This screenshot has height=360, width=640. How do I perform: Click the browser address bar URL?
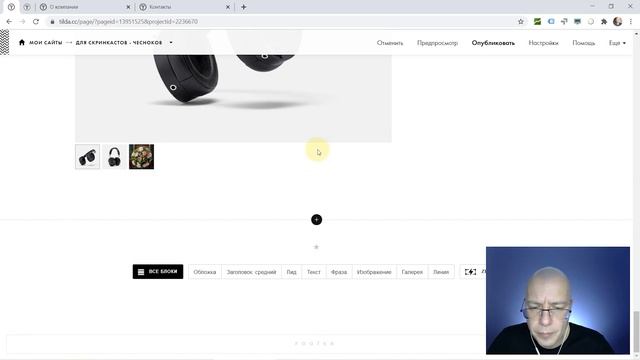(x=128, y=22)
